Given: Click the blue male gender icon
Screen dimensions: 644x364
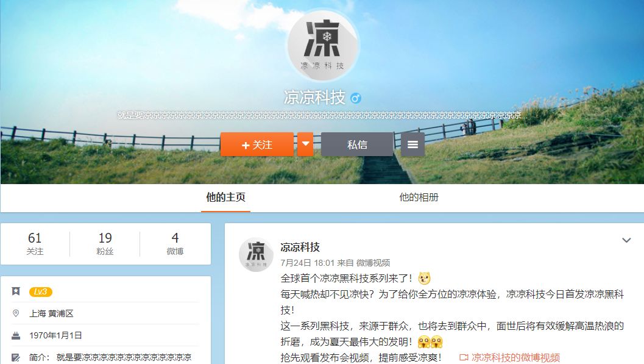Looking at the screenshot, I should [x=356, y=98].
